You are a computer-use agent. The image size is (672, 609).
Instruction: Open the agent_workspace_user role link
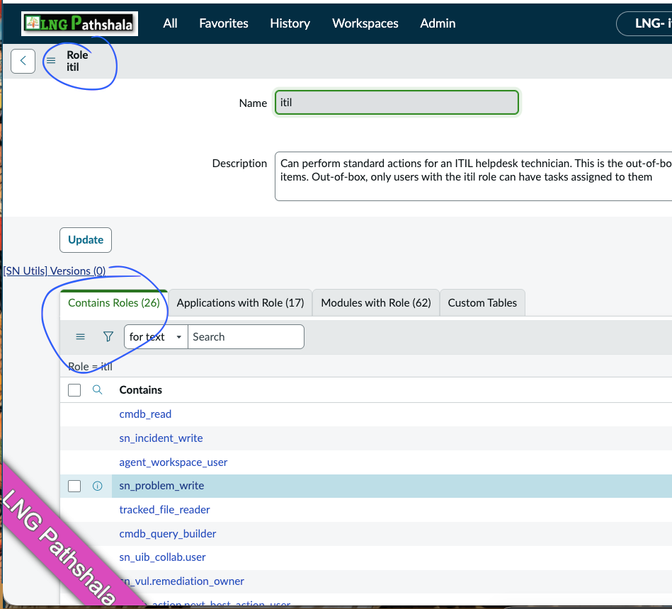point(173,462)
